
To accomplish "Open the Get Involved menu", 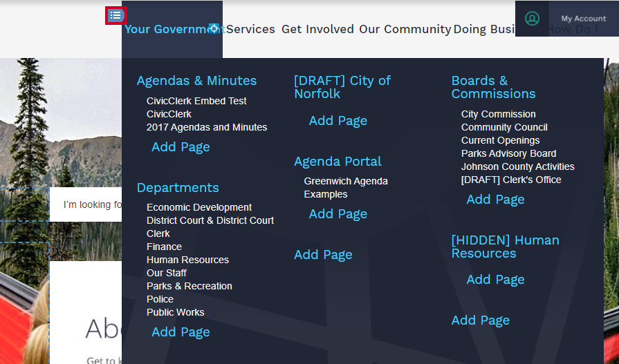I will coord(317,29).
